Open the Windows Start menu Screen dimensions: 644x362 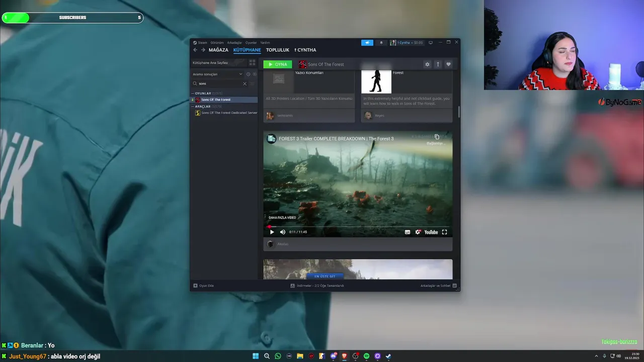click(x=256, y=356)
